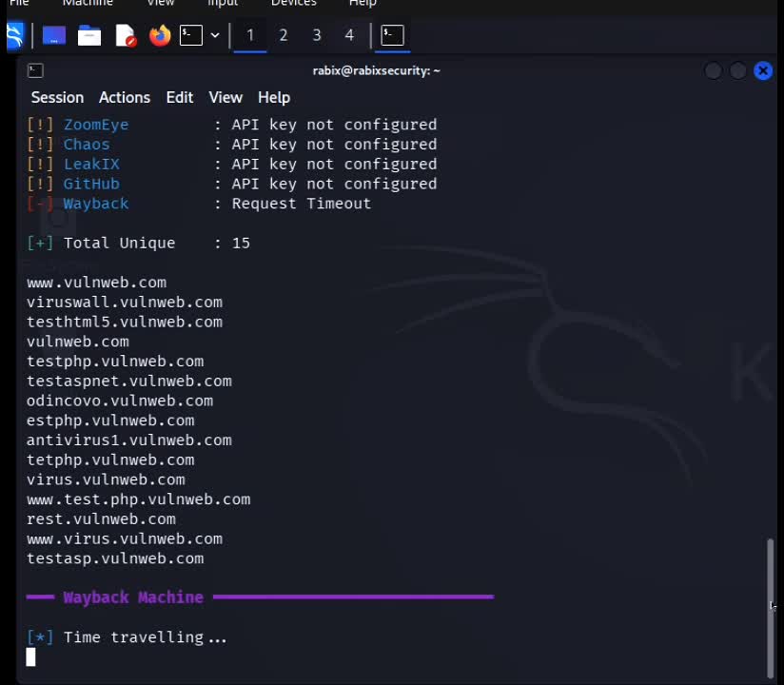Click testphp.vulnweb.com subdomain

115,362
